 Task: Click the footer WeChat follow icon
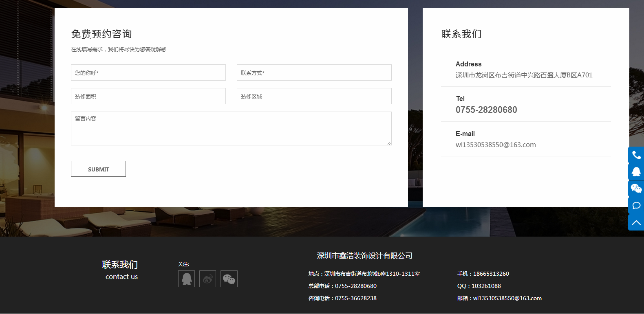[x=229, y=279]
